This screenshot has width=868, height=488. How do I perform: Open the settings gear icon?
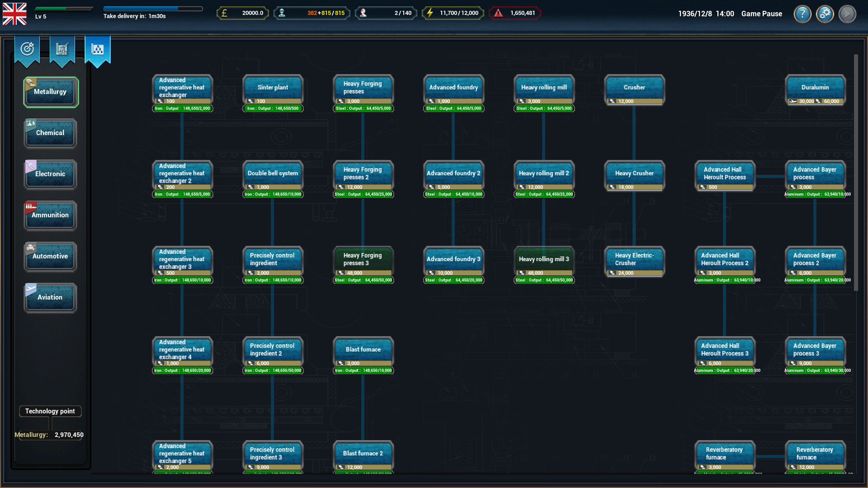click(825, 14)
